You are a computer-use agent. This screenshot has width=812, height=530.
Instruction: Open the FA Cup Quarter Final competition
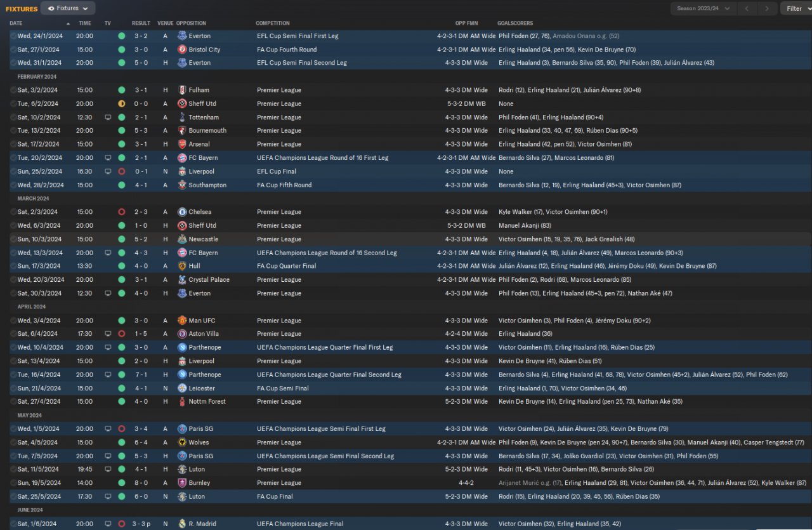point(287,267)
